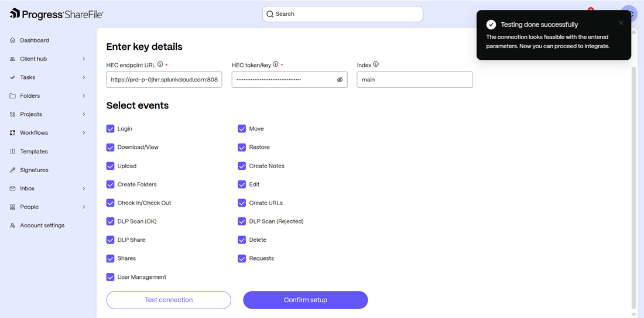Click the HEC endpoint URL field
The width and height of the screenshot is (644, 318).
[165, 80]
